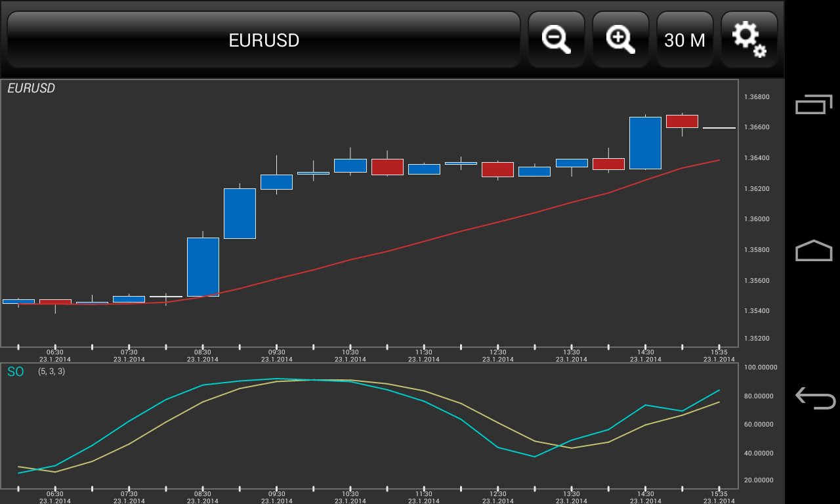Click the 1.36000 price axis label

pyautogui.click(x=757, y=219)
